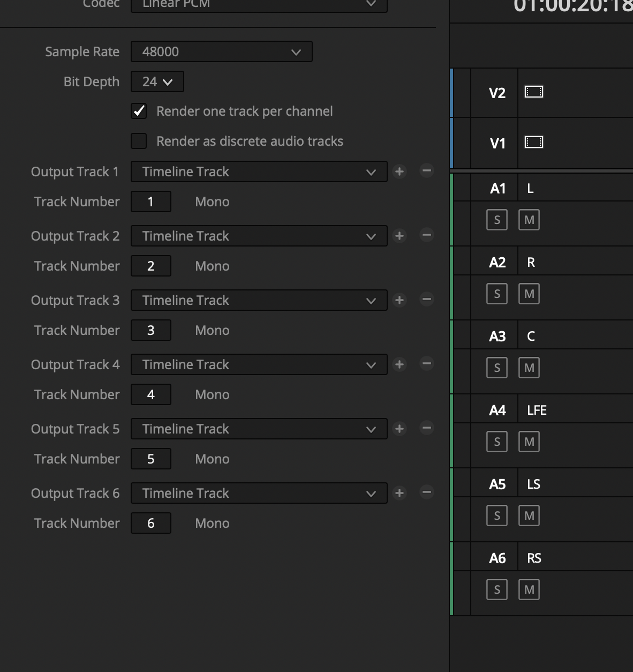Screen dimensions: 633x672
Task: Add an output track after Output Track 6
Action: [x=400, y=493]
